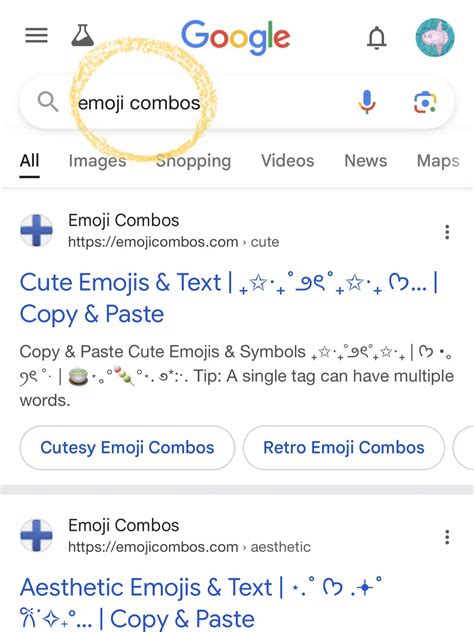Open options for the cute result
The width and height of the screenshot is (474, 632).
tap(447, 232)
